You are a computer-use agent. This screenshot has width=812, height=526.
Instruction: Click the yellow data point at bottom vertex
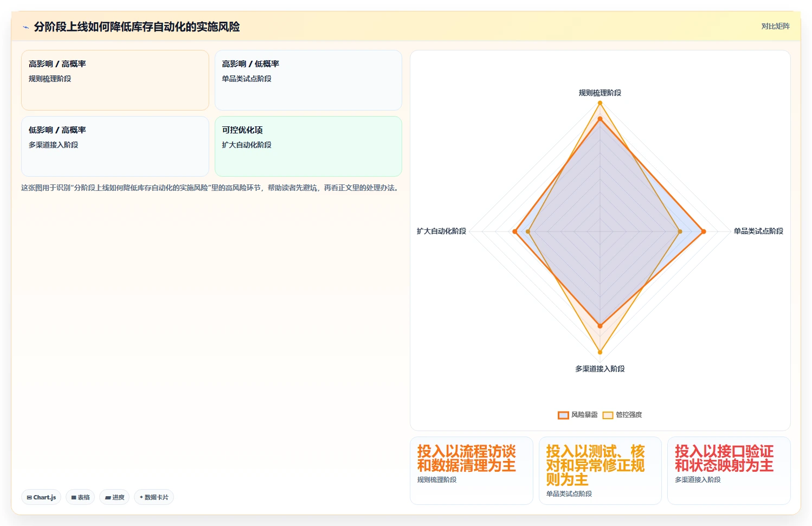(x=600, y=352)
